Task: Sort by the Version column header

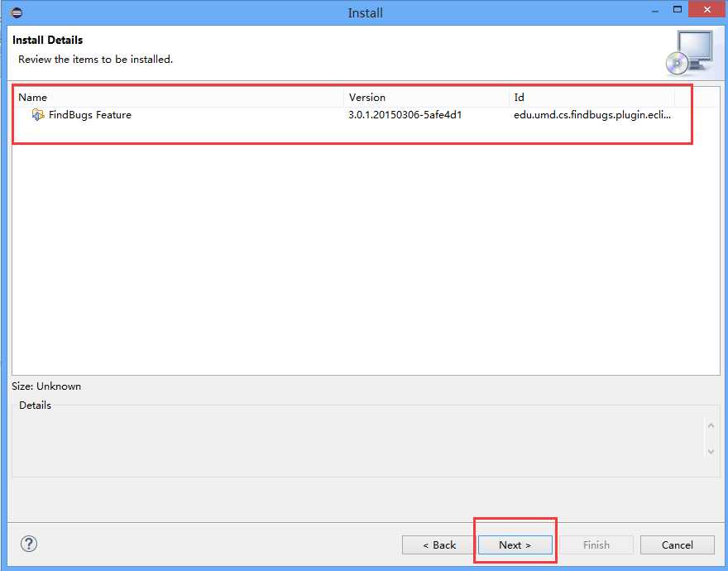Action: [x=426, y=97]
